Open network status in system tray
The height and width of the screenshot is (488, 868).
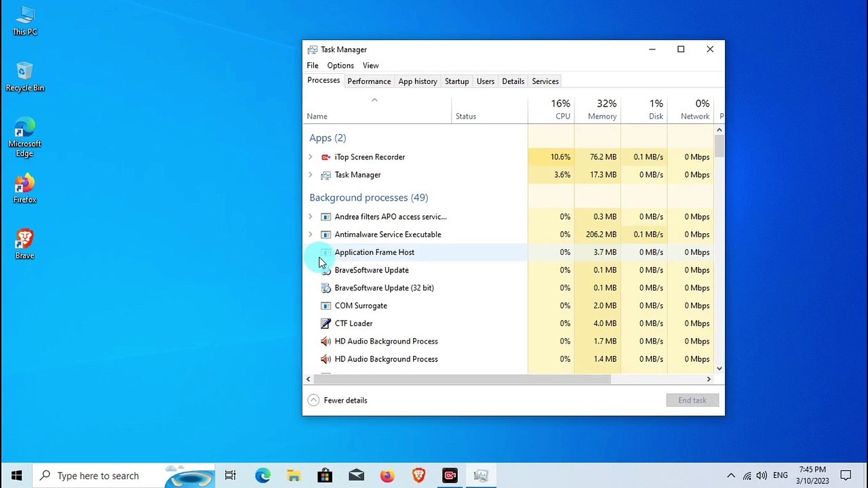pyautogui.click(x=747, y=476)
